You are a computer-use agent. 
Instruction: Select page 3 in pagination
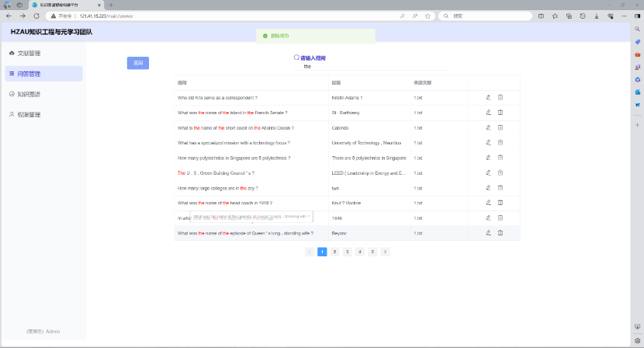tap(347, 252)
